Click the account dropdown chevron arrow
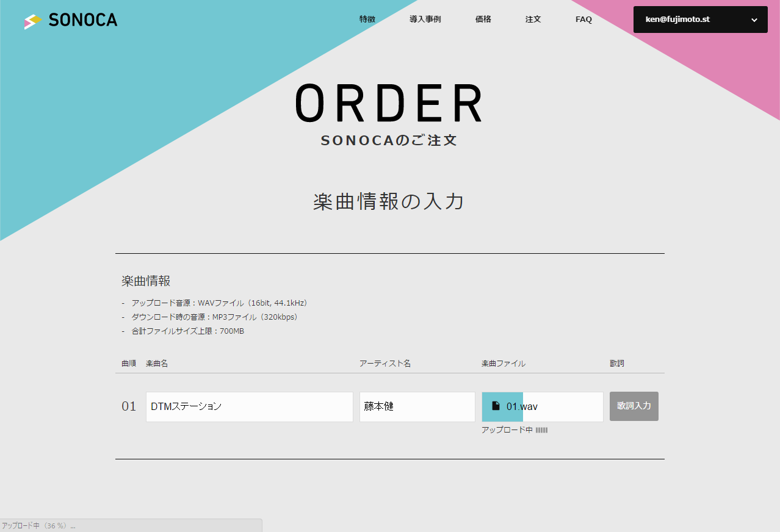The width and height of the screenshot is (780, 532). [754, 20]
